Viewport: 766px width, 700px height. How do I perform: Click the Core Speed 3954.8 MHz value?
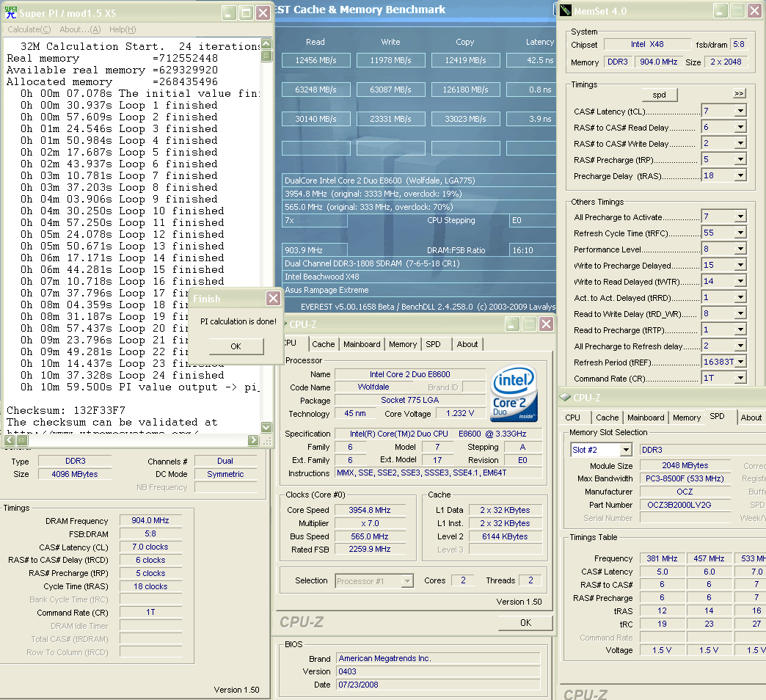370,510
